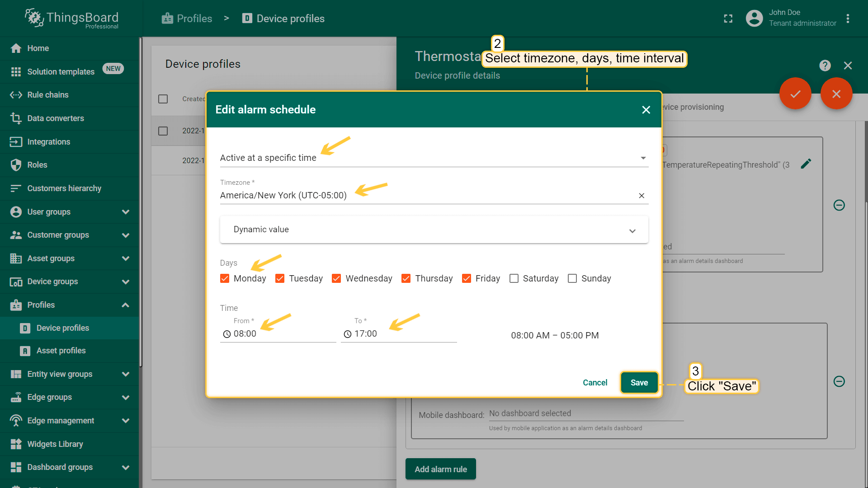This screenshot has height=488, width=868.
Task: Click Device profiles breadcrumb
Action: (283, 19)
